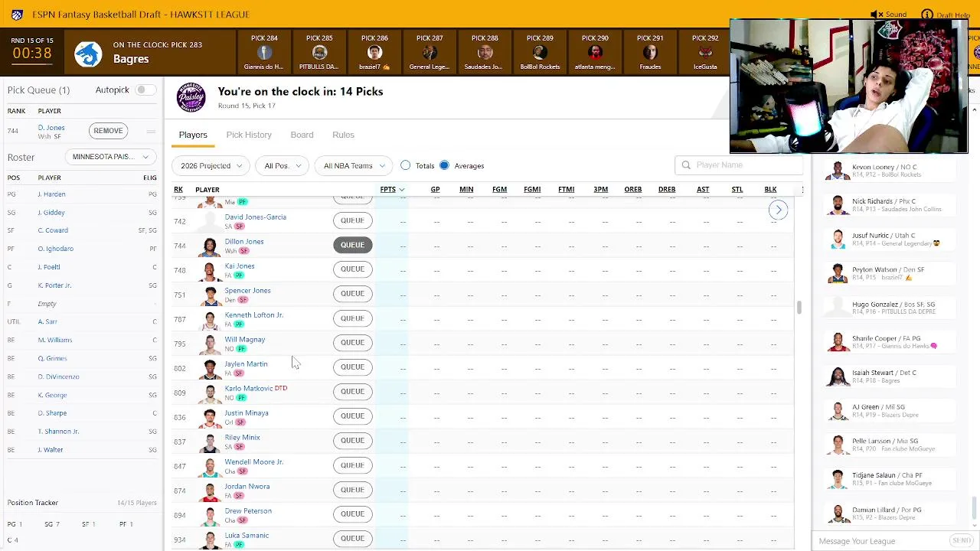980x551 pixels.
Task: Open Pick 285 PITBULLS DA... team avatar
Action: [x=319, y=53]
